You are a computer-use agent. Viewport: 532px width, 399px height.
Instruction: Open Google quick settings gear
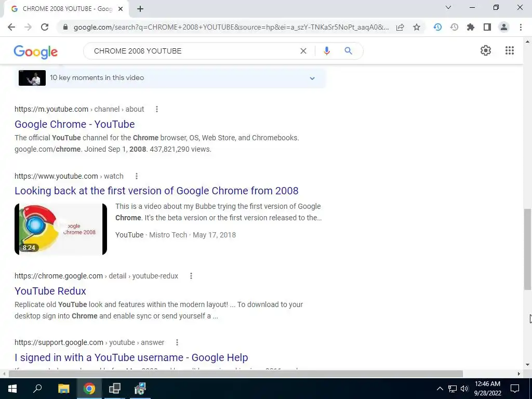point(486,50)
